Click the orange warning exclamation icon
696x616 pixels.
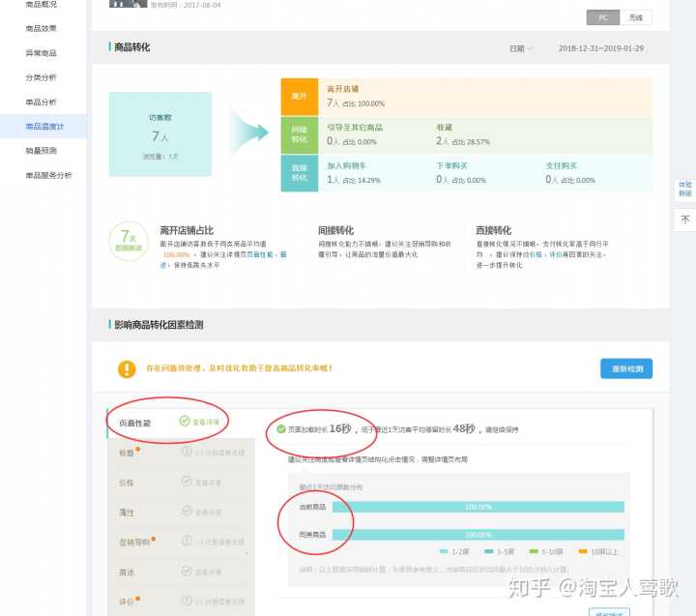pos(127,368)
